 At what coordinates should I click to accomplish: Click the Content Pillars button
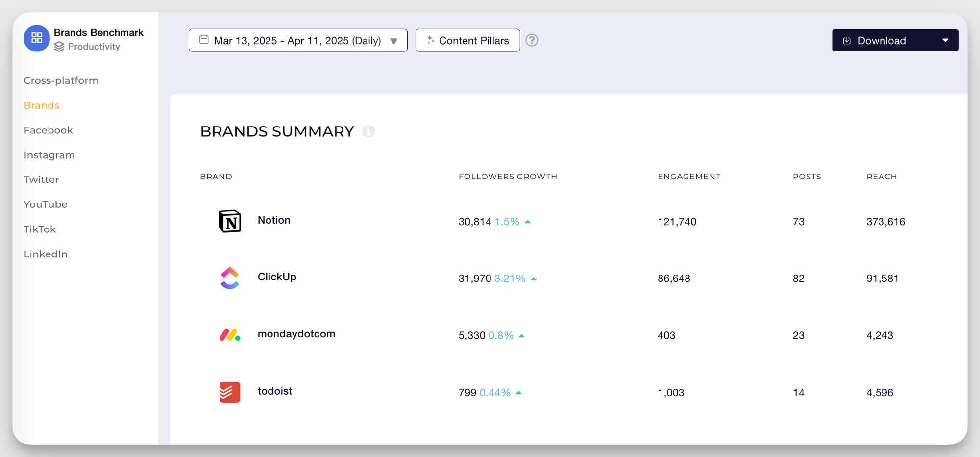pos(467,40)
